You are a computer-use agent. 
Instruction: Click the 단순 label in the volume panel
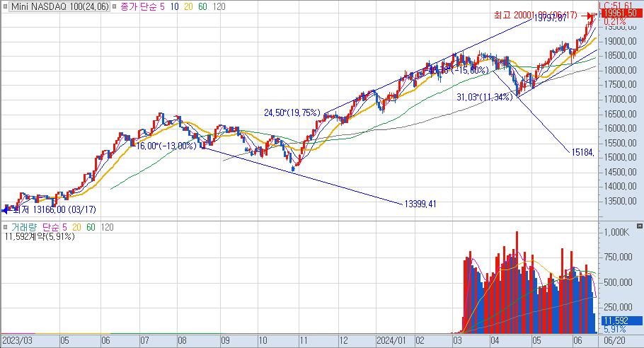[51, 227]
